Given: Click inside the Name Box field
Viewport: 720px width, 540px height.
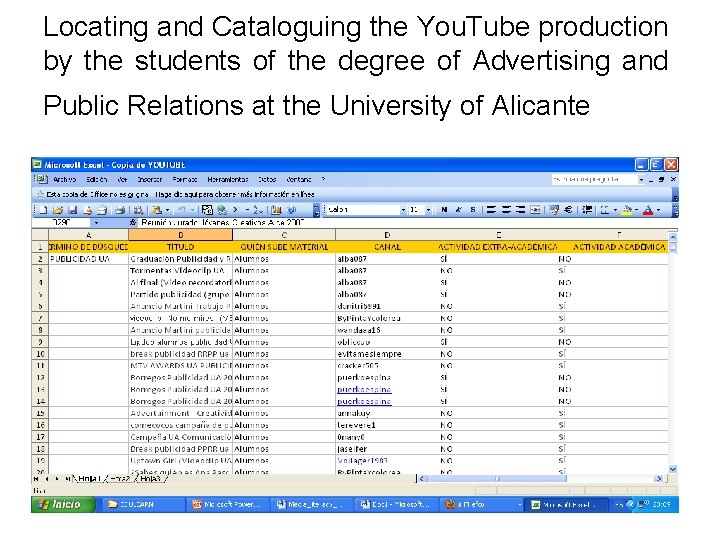Looking at the screenshot, I should 62,223.
